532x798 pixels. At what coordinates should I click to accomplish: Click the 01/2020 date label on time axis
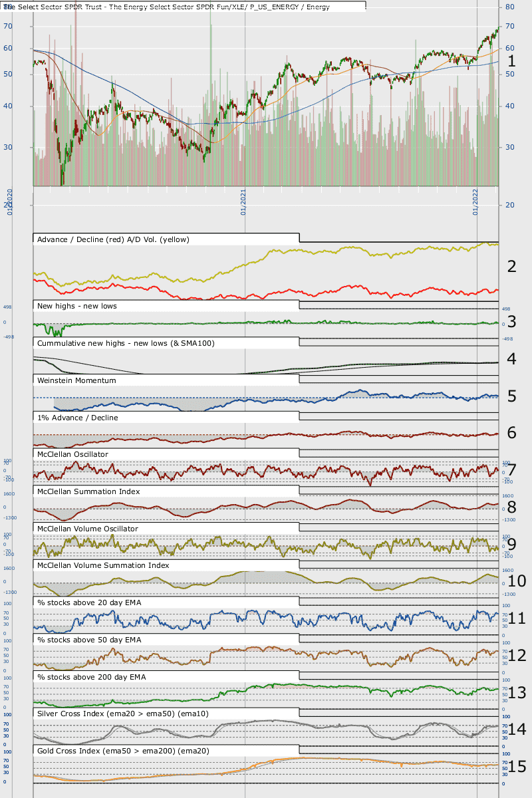pos(11,202)
